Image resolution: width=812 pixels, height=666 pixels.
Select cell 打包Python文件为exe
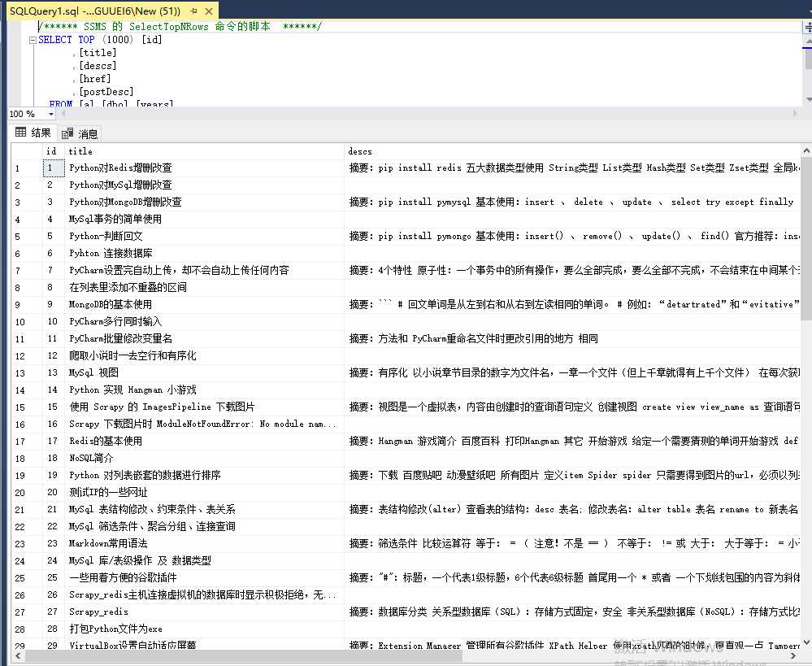(x=204, y=629)
